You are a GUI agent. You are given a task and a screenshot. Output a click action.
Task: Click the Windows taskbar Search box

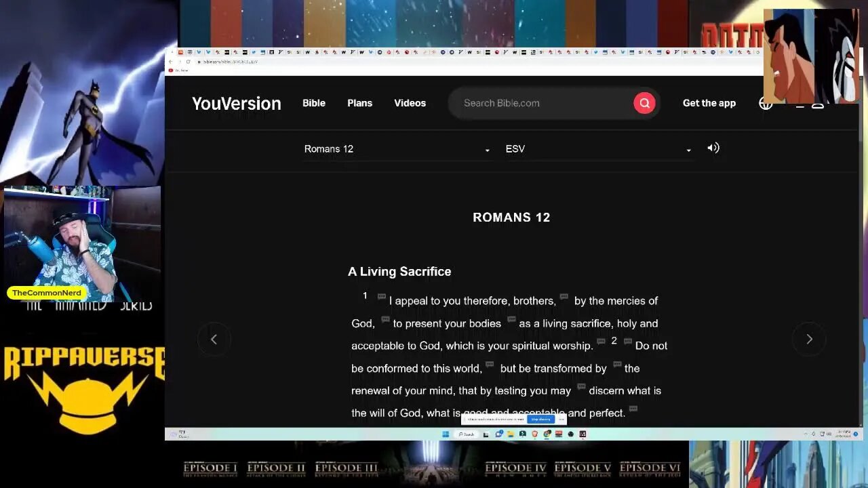(x=467, y=434)
